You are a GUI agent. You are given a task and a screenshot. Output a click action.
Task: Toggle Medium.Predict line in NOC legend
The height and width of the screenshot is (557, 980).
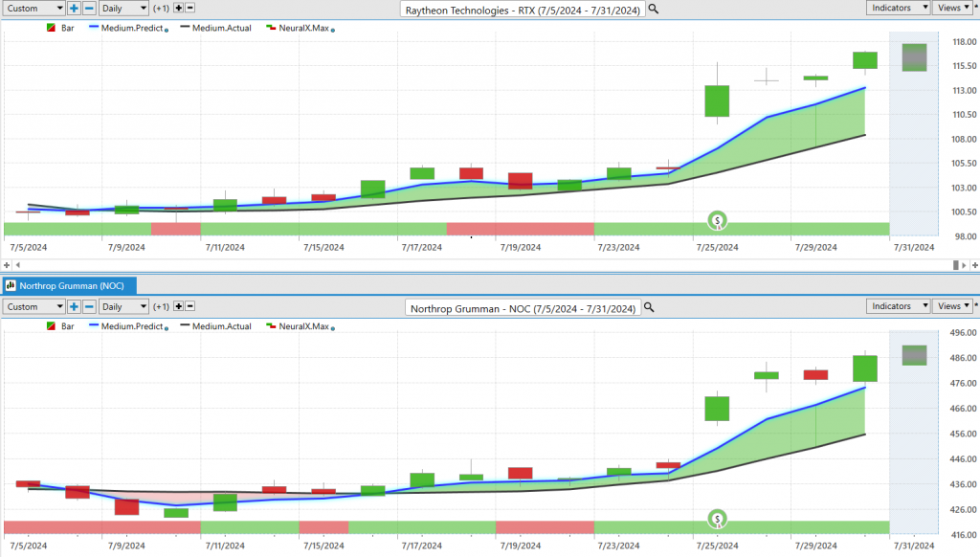[x=132, y=326]
